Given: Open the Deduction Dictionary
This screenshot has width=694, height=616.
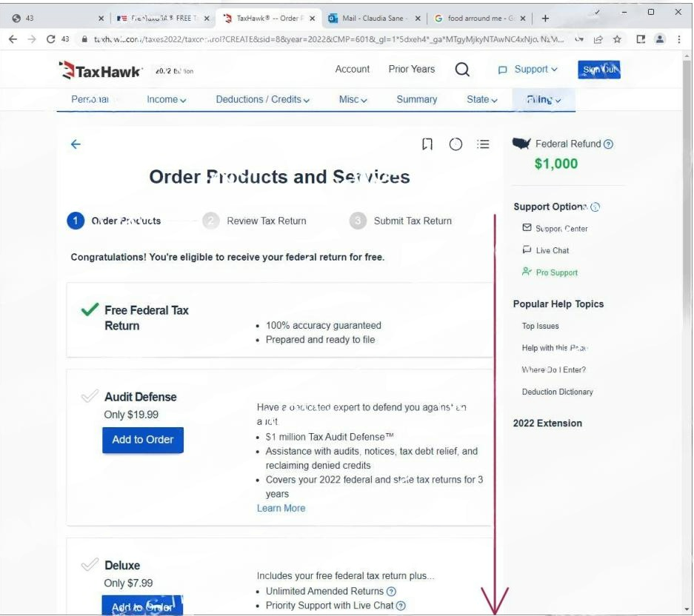Looking at the screenshot, I should coord(557,392).
